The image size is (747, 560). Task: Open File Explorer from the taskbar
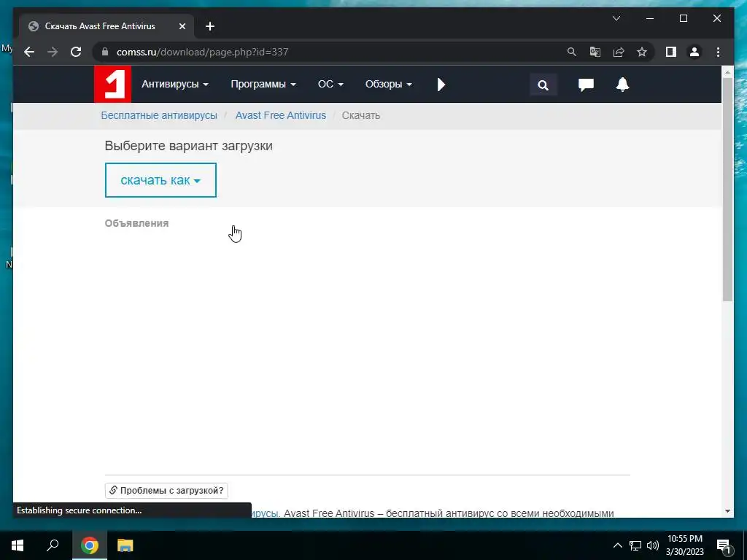tap(125, 545)
